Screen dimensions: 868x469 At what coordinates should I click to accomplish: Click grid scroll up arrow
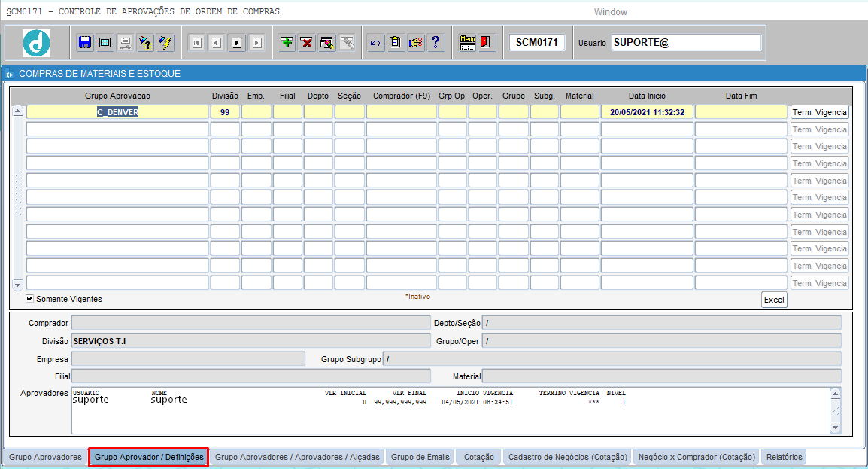(x=18, y=111)
